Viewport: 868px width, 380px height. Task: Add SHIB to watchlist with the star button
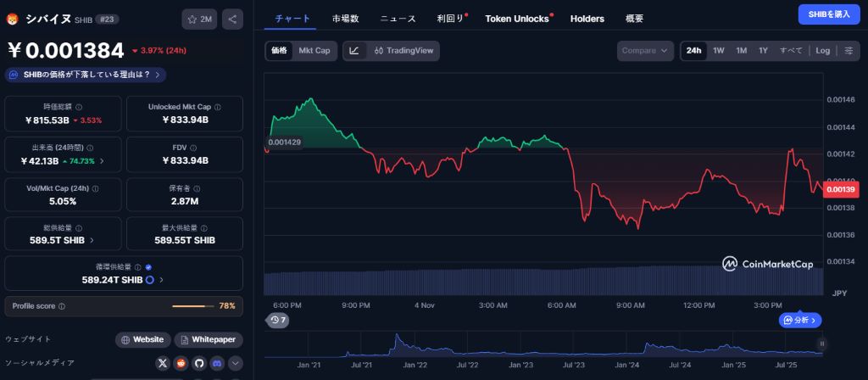pyautogui.click(x=199, y=20)
